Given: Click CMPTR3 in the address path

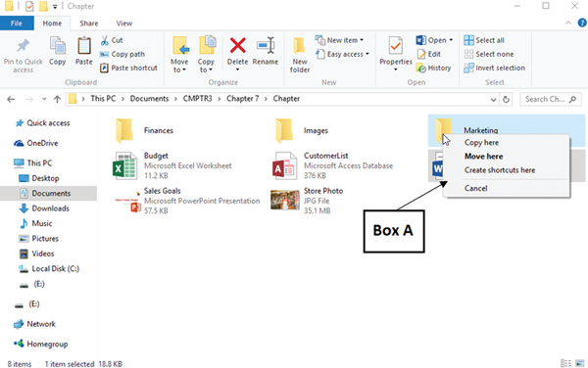Looking at the screenshot, I should (197, 99).
